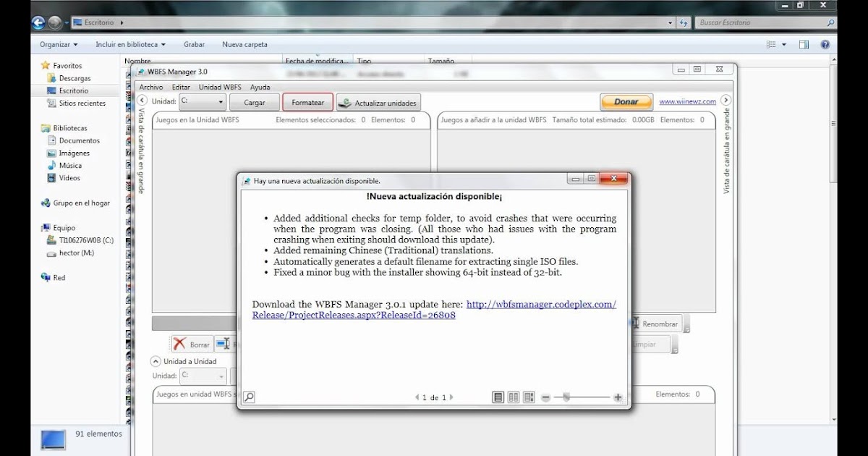This screenshot has height=456, width=868.
Task: Click Nueva carpeta in Explorer toolbar
Action: pos(244,44)
